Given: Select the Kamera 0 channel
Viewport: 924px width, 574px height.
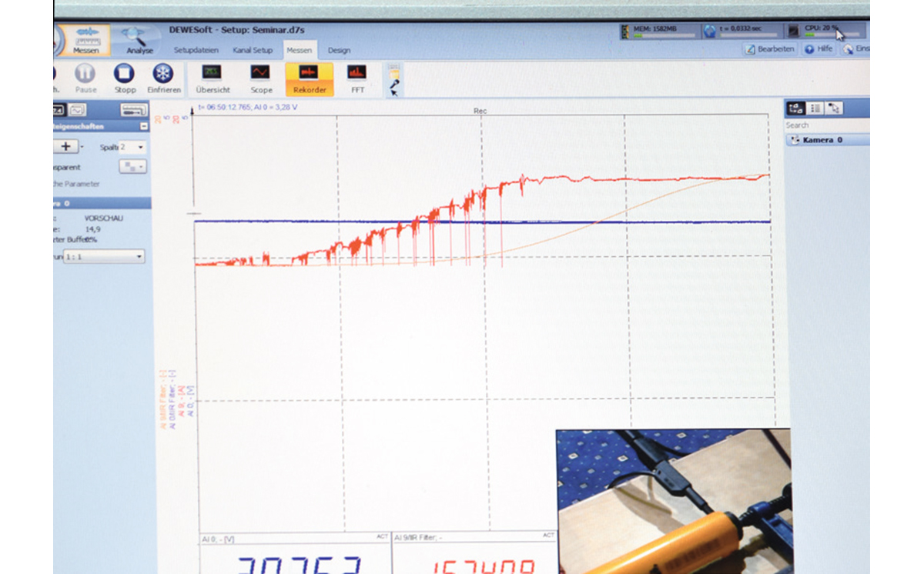Looking at the screenshot, I should pyautogui.click(x=827, y=140).
